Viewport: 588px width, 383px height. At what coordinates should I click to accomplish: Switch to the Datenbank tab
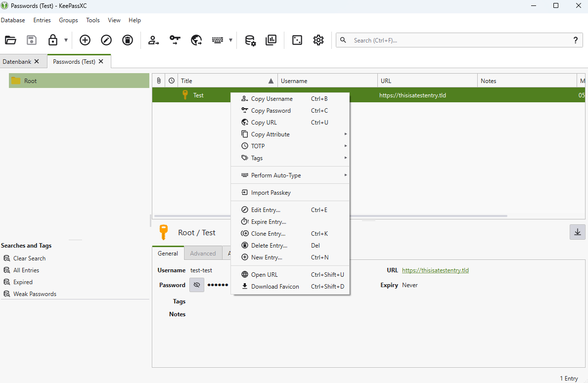(17, 62)
